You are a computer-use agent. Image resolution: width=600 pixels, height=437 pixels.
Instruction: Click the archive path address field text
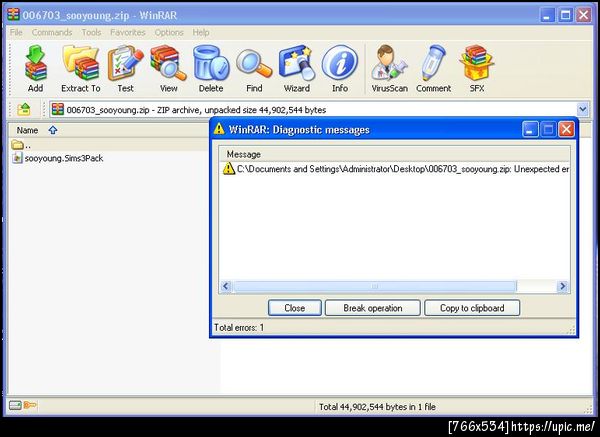(x=196, y=110)
